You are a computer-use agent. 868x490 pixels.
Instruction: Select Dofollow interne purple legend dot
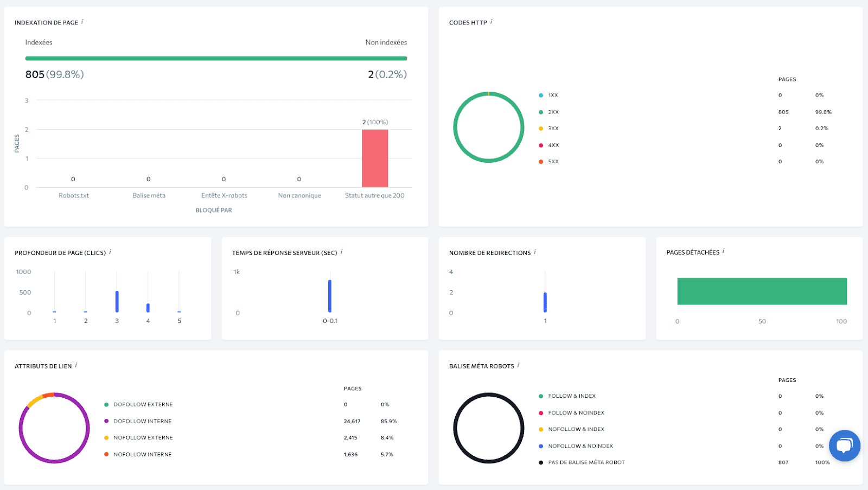click(106, 421)
